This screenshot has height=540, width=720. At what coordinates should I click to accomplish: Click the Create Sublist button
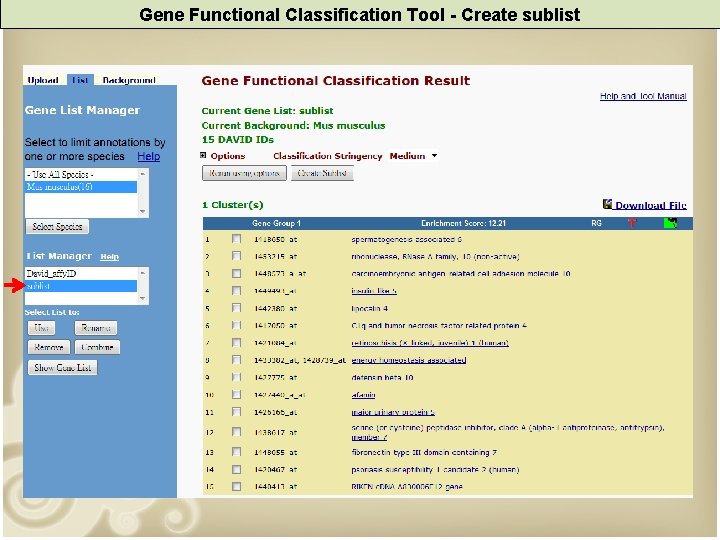(x=322, y=173)
